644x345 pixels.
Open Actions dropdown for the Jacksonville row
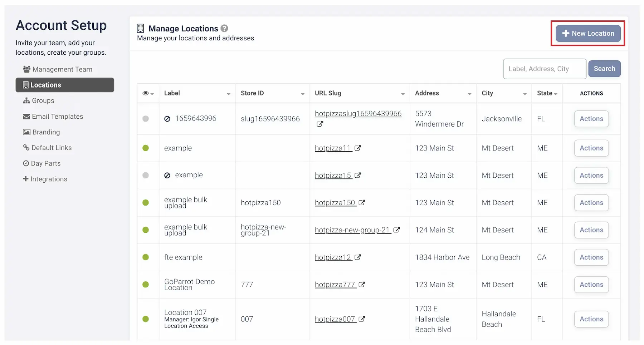(591, 119)
